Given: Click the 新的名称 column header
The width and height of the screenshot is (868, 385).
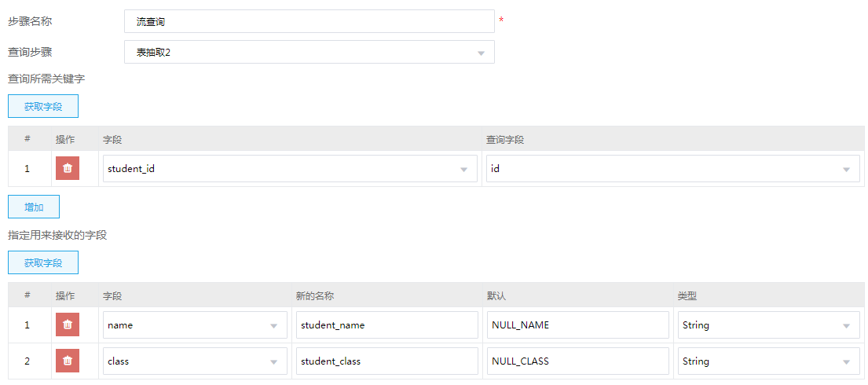Looking at the screenshot, I should [x=315, y=295].
